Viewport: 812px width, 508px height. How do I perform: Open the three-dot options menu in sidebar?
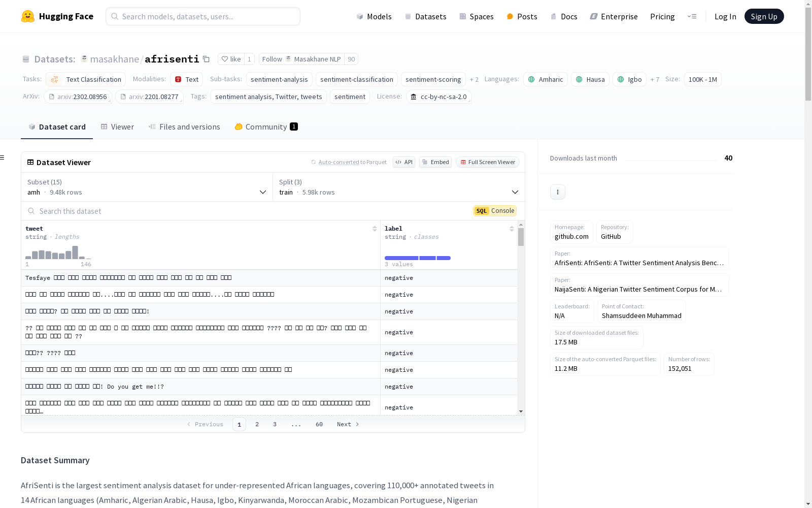(x=558, y=192)
